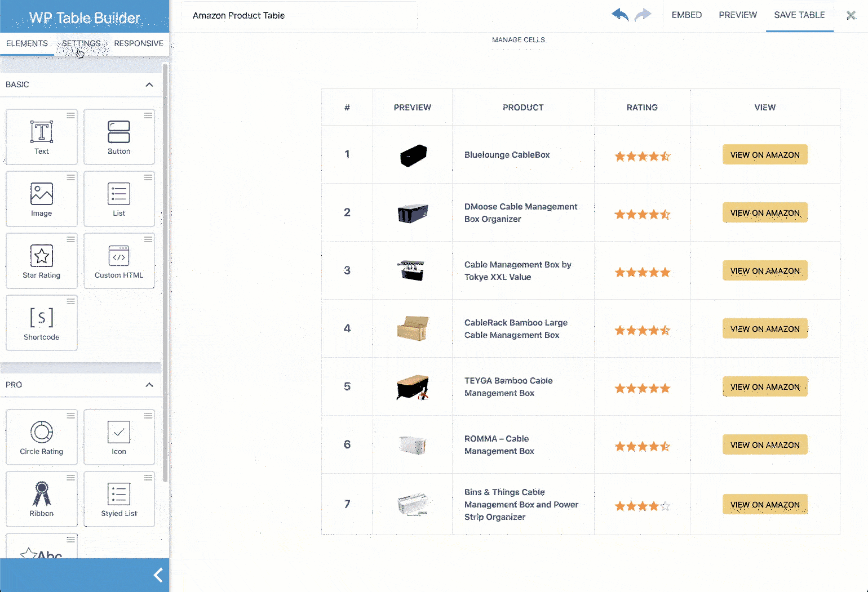The width and height of the screenshot is (868, 592).
Task: Open the EMBED option
Action: click(687, 15)
